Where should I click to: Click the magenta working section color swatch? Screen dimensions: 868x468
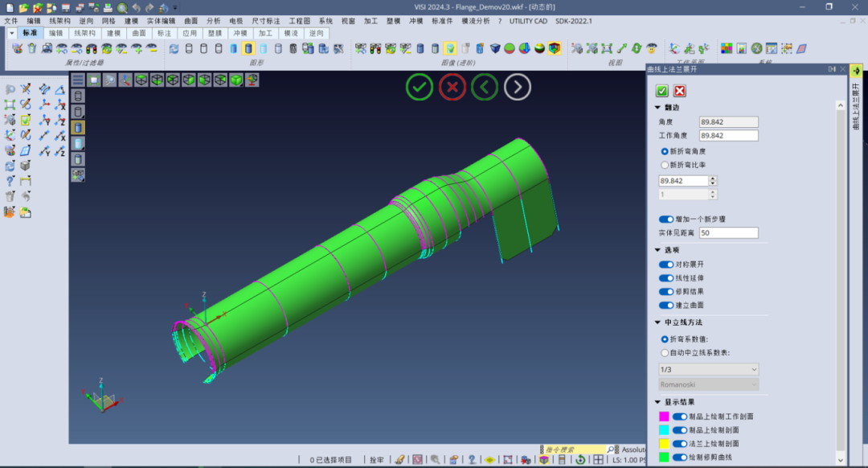pos(665,417)
